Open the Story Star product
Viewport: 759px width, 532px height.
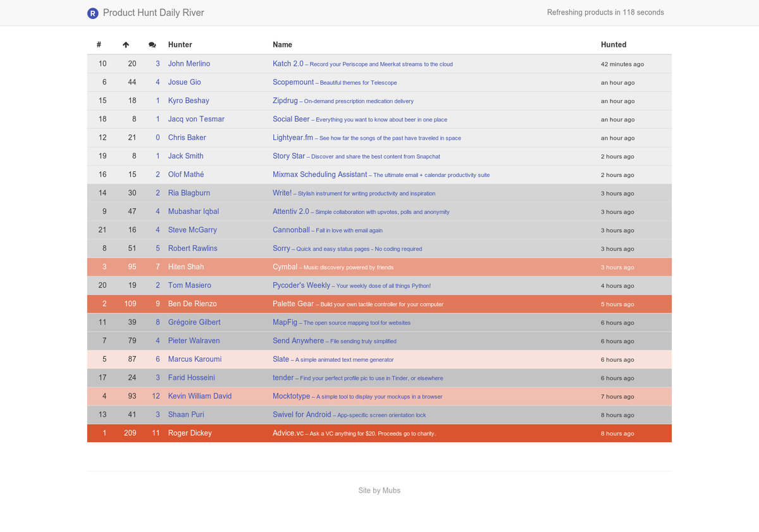pos(289,156)
